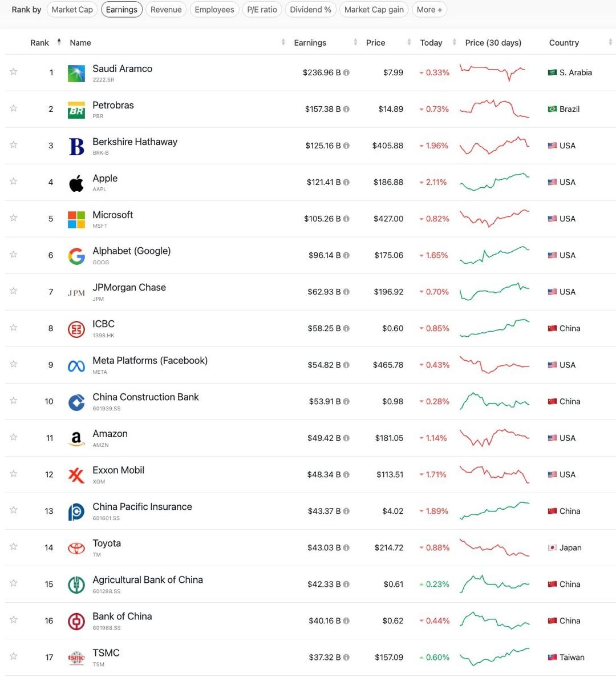
Task: Select the Earnings ranking pill
Action: [x=121, y=10]
